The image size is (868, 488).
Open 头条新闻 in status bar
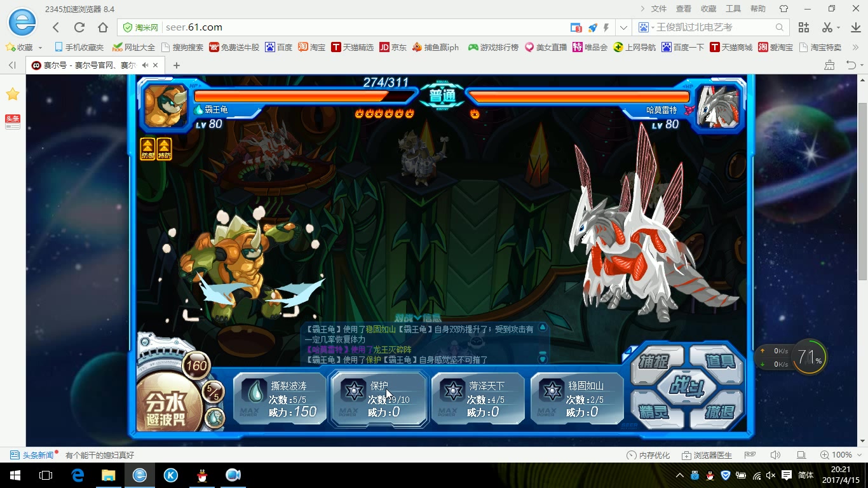(32, 455)
